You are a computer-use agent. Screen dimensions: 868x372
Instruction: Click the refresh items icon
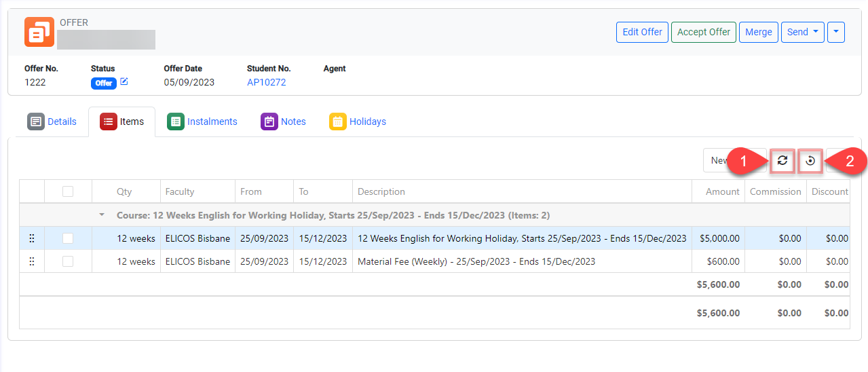[x=782, y=161]
